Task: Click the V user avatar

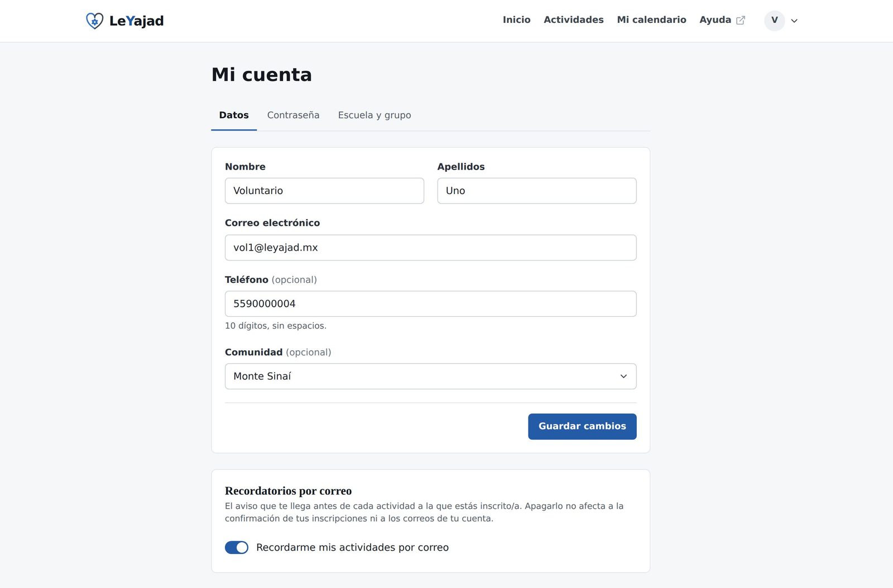Action: pyautogui.click(x=774, y=21)
